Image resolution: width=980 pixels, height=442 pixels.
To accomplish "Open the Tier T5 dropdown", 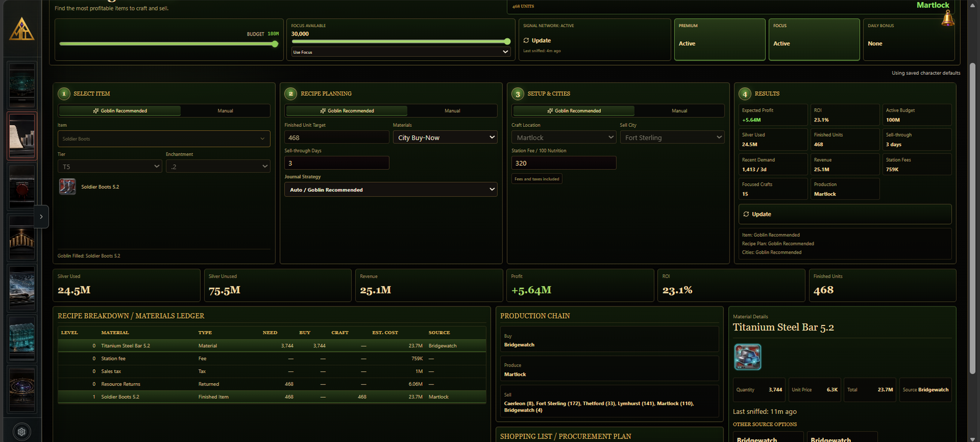I will pos(110,166).
